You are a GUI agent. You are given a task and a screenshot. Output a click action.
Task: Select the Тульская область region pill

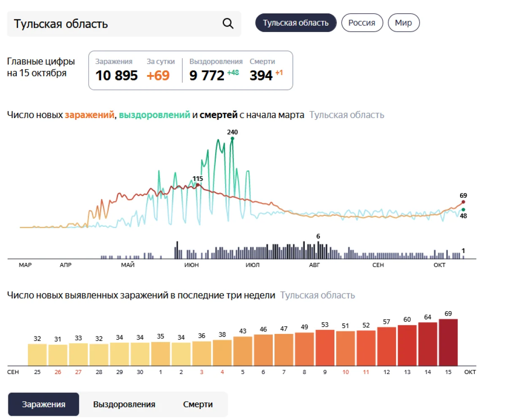pos(296,23)
